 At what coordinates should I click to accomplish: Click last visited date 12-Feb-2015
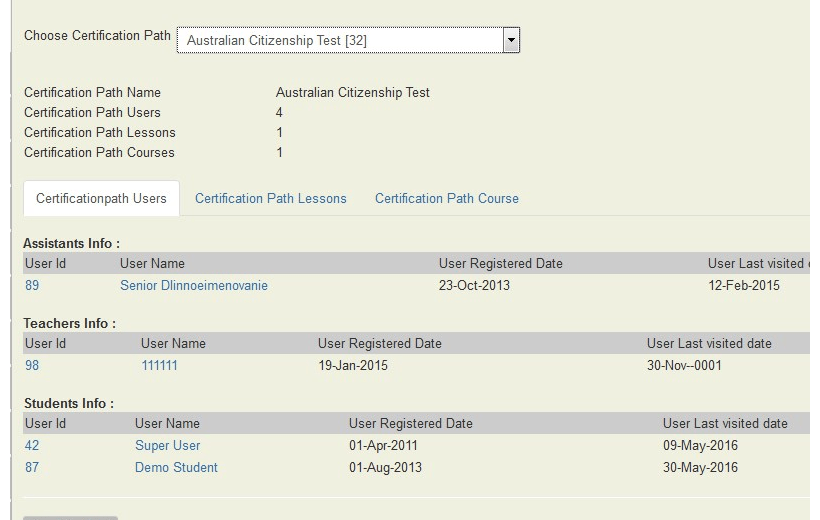[744, 285]
